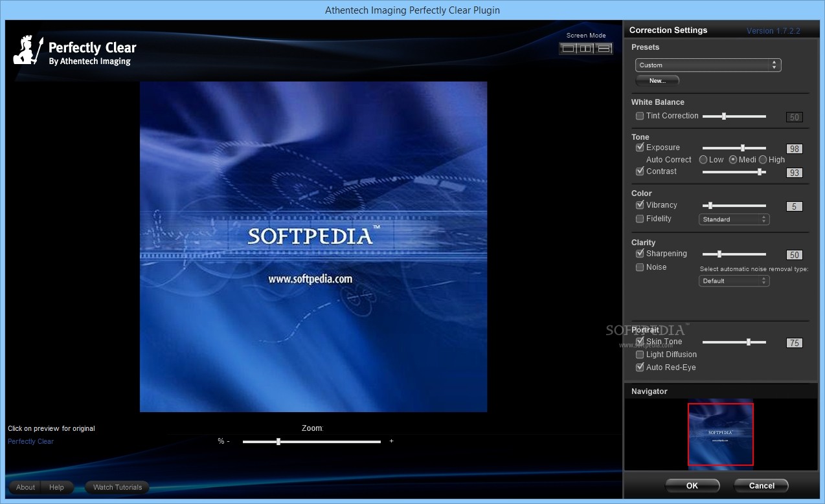Select High auto correct option

(x=763, y=160)
